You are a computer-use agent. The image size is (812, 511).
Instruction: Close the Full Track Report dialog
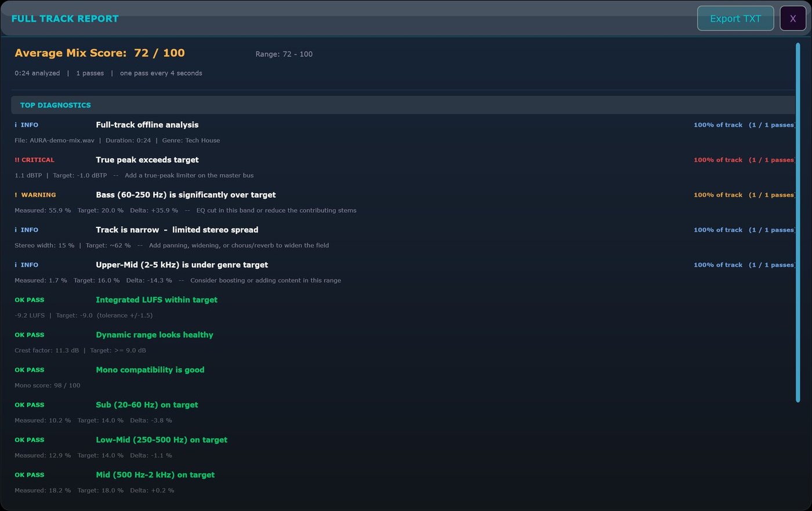(x=793, y=19)
